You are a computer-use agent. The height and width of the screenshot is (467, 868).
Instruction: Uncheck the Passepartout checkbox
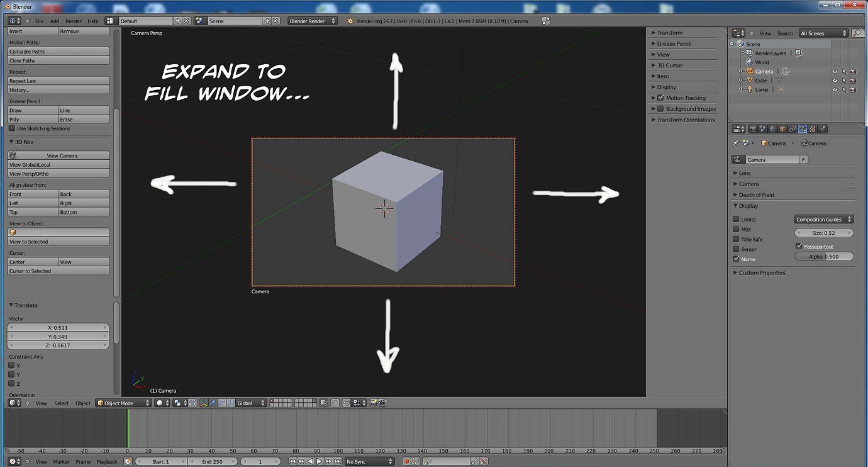click(x=799, y=246)
